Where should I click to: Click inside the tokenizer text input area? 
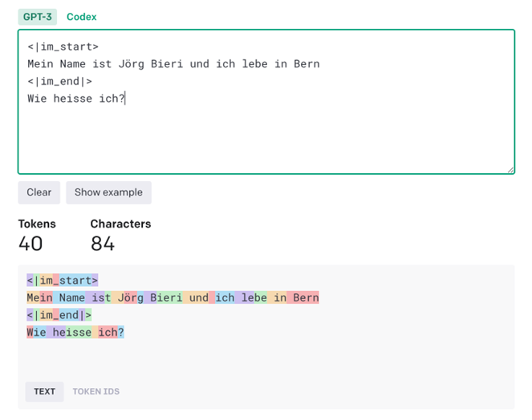pyautogui.click(x=266, y=102)
